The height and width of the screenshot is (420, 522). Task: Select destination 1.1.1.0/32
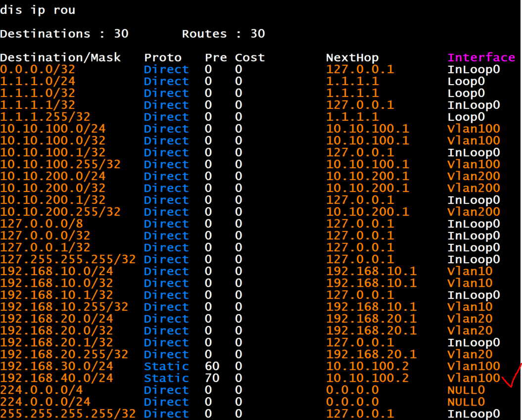point(38,93)
